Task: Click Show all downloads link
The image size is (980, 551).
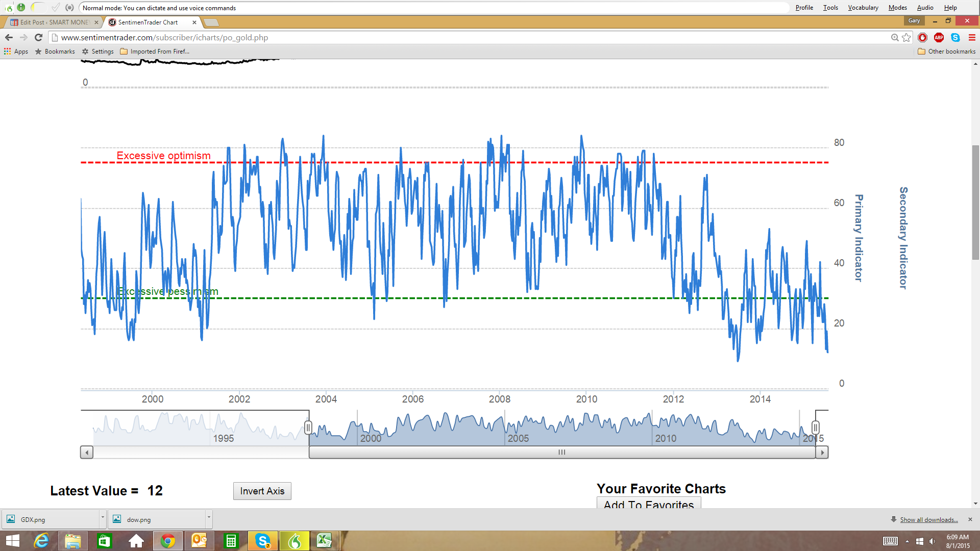Action: (x=928, y=519)
